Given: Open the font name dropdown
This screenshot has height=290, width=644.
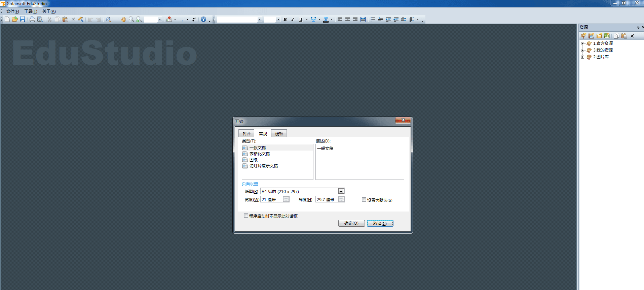Looking at the screenshot, I should 260,20.
